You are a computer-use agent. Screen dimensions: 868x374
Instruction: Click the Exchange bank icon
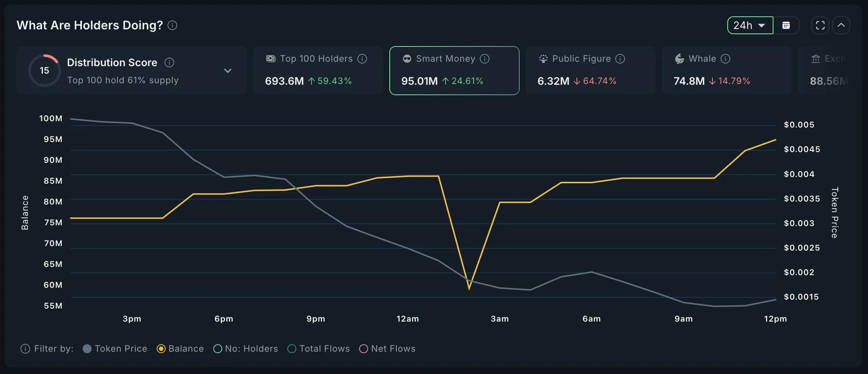tap(816, 58)
